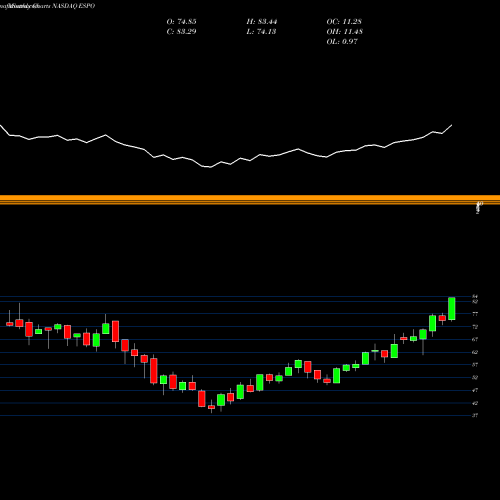Click the 82 price axis label
The image size is (500, 500).
(x=475, y=302)
